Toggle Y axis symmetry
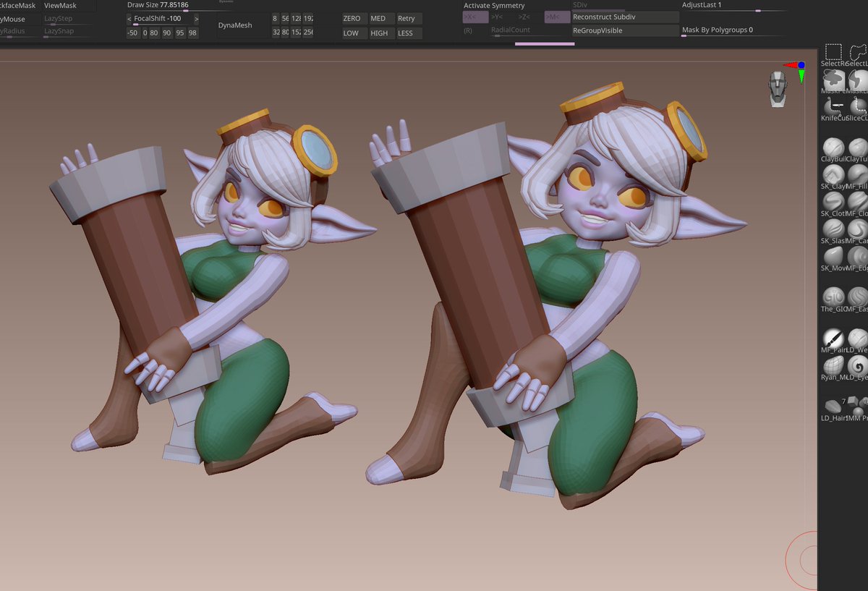This screenshot has height=591, width=868. (497, 17)
